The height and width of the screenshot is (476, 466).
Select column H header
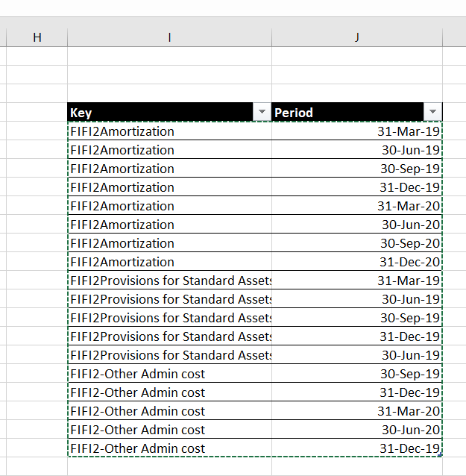click(x=37, y=37)
